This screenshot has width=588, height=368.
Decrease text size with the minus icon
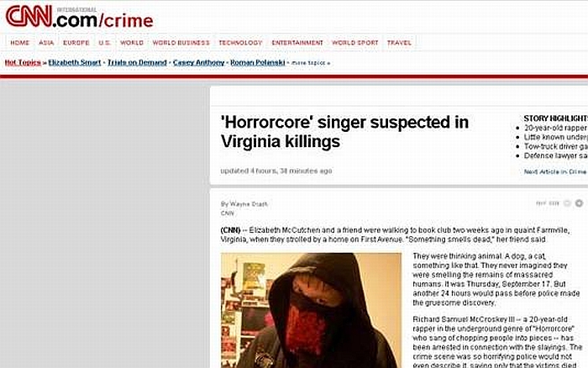[567, 203]
